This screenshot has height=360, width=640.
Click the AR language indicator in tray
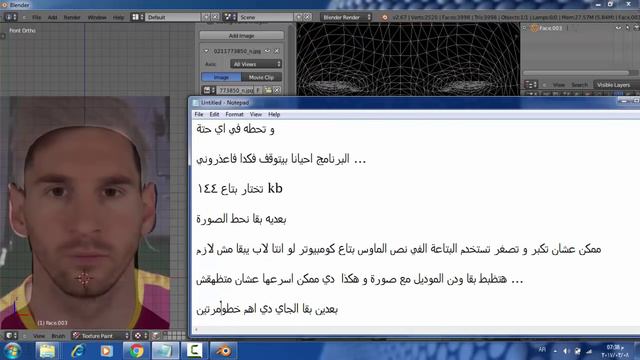click(x=542, y=350)
